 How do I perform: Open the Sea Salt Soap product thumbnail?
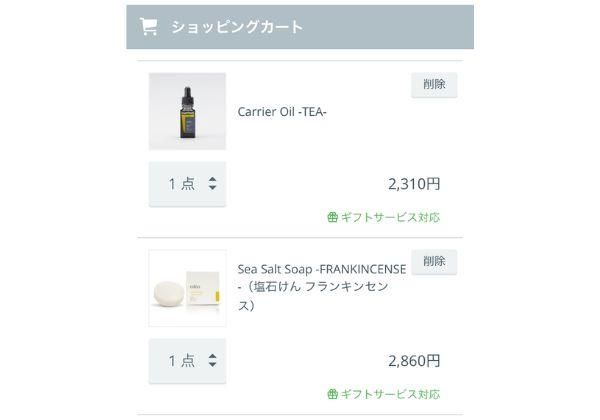point(187,288)
